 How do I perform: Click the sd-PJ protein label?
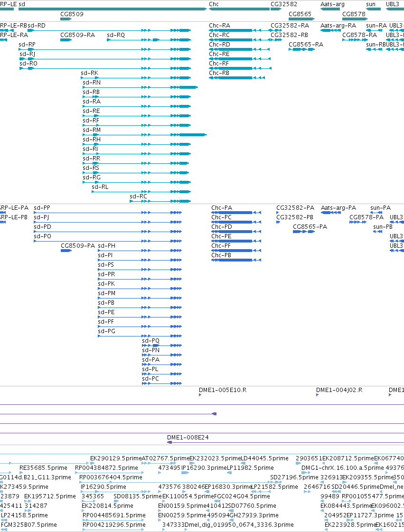coord(41,217)
